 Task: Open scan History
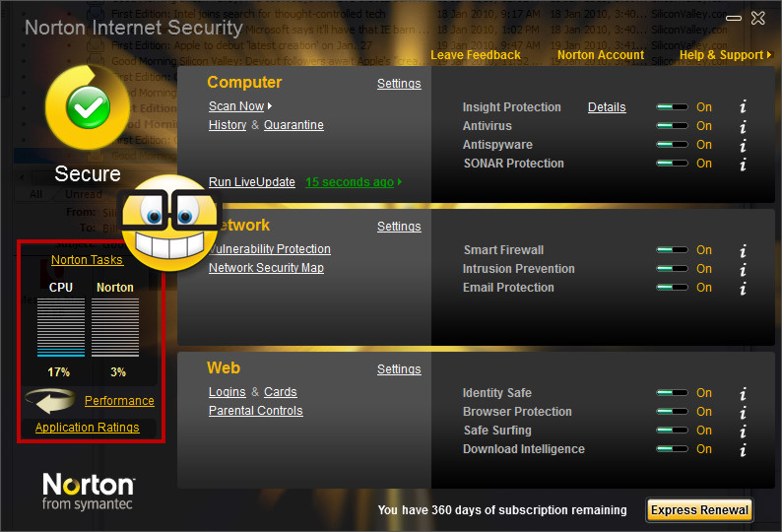[x=228, y=125]
